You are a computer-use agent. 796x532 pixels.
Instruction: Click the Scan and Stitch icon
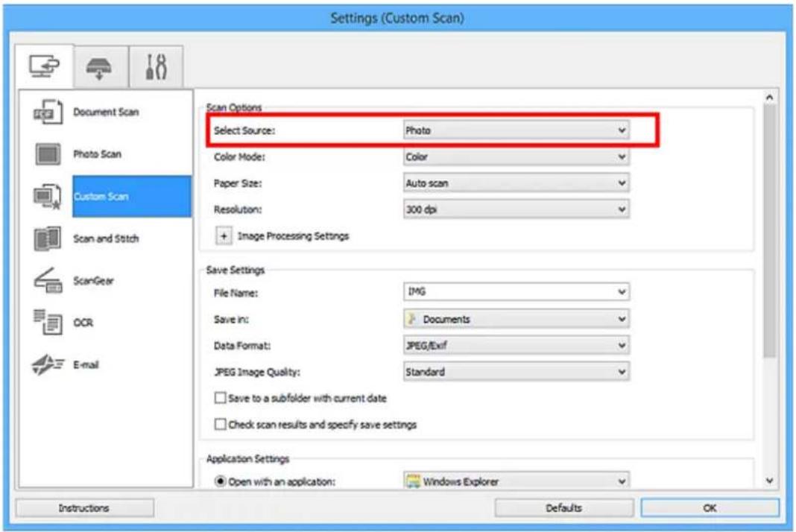click(x=47, y=238)
